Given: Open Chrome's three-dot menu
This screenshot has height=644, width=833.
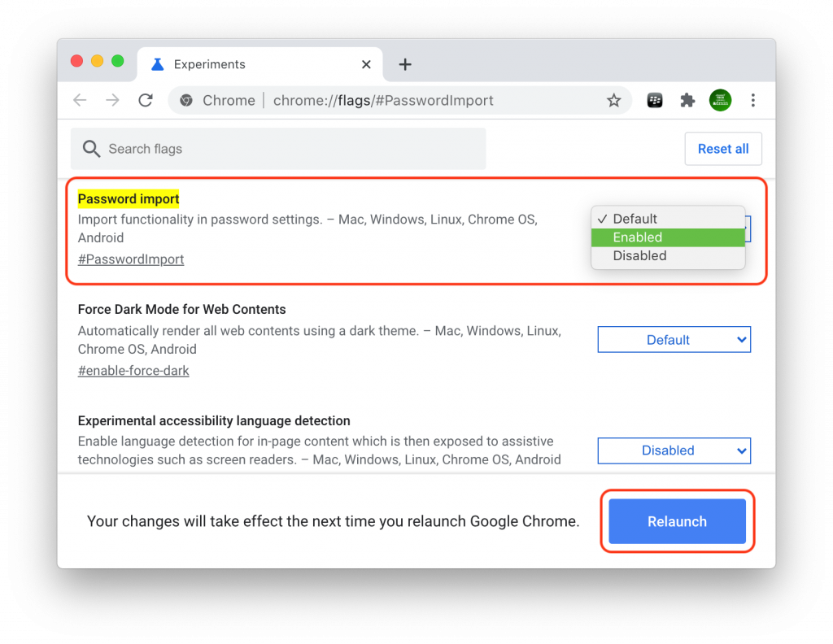Looking at the screenshot, I should [x=753, y=100].
